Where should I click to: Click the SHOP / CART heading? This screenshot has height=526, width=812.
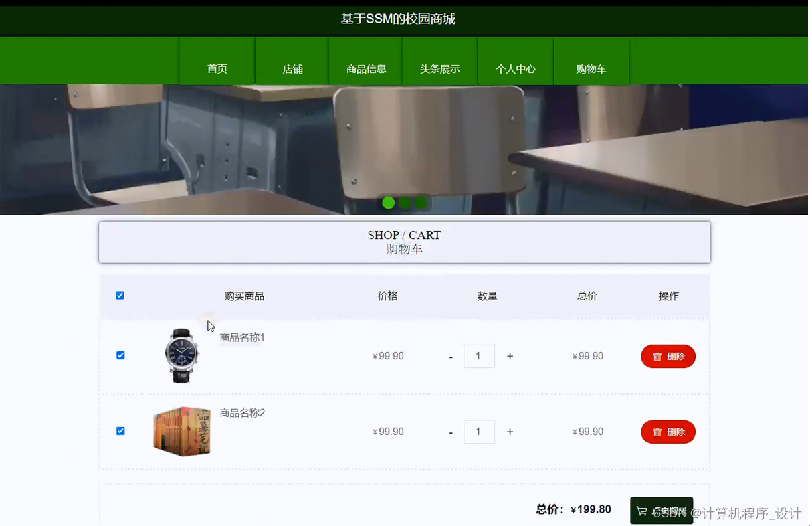click(404, 235)
